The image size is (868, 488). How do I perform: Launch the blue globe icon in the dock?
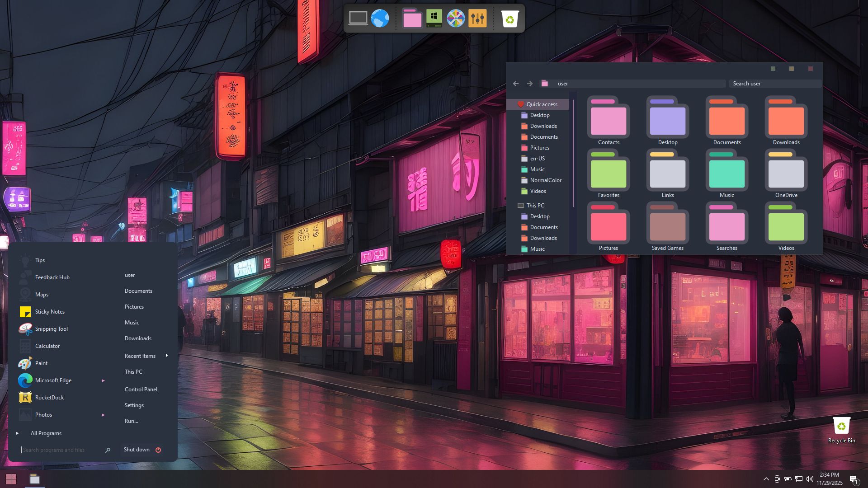380,19
